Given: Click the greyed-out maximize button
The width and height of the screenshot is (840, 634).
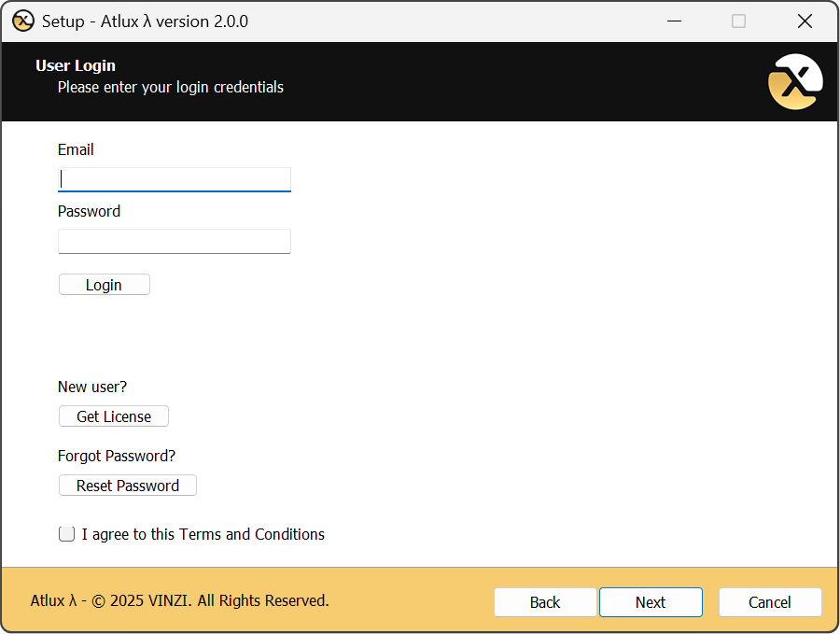Looking at the screenshot, I should pyautogui.click(x=738, y=21).
